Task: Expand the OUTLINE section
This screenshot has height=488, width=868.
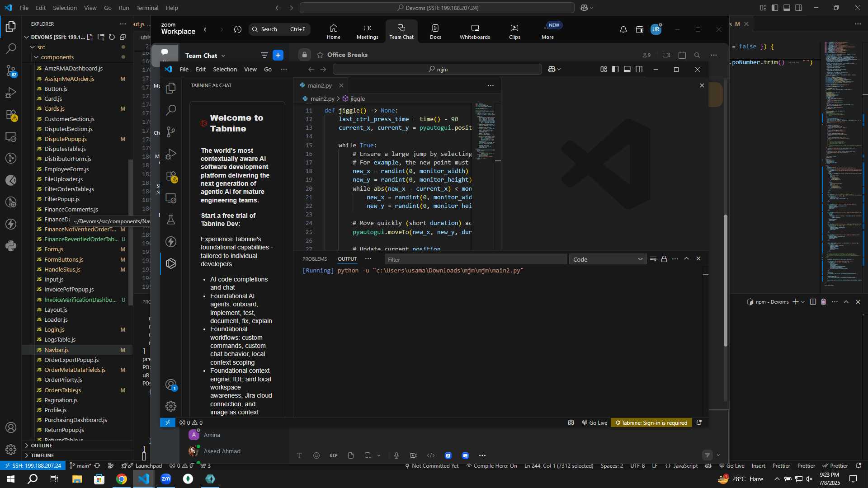Action: (x=42, y=446)
